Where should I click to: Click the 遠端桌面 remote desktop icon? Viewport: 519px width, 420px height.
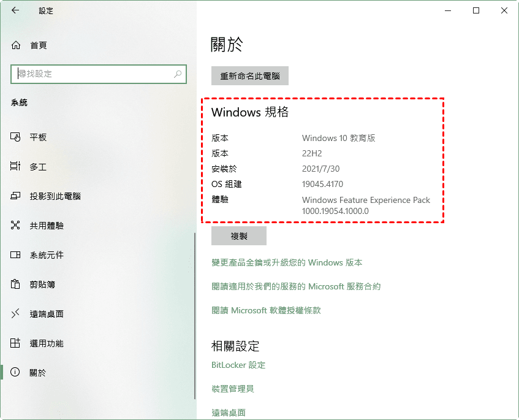[x=15, y=313]
